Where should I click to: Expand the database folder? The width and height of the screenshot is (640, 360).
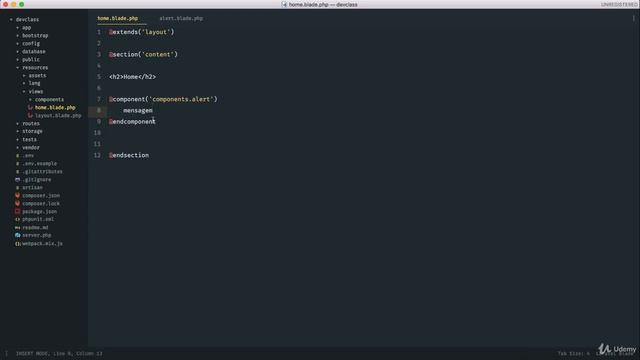pyautogui.click(x=18, y=51)
